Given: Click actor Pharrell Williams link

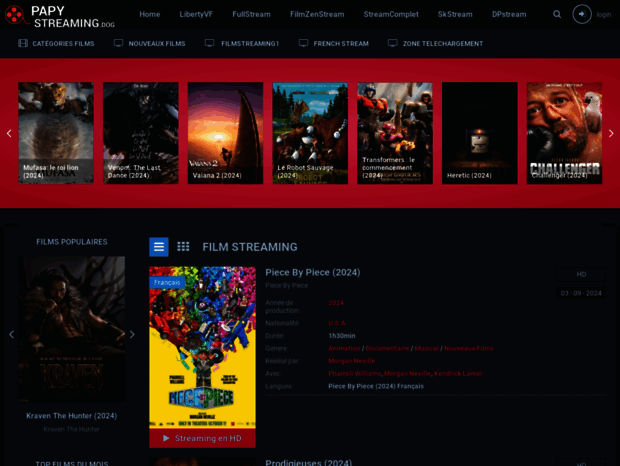Looking at the screenshot, I should (354, 374).
